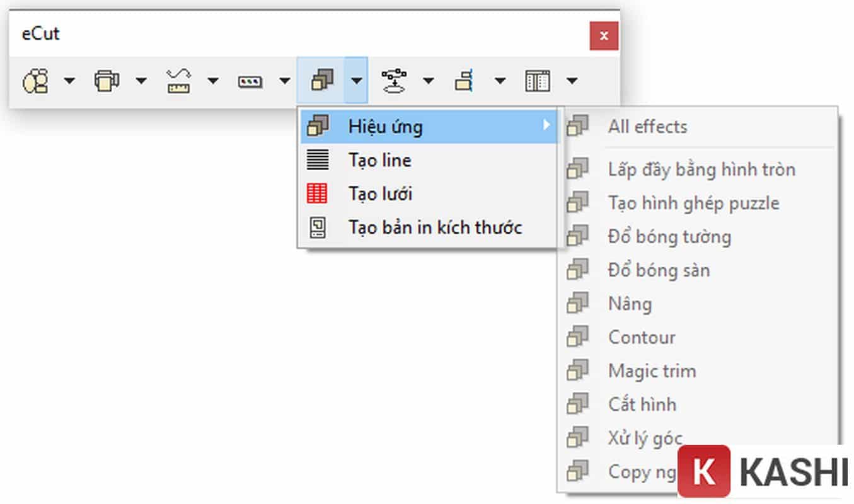The image size is (854, 504).
Task: Select the measuring ruler tool icon
Action: click(x=178, y=80)
